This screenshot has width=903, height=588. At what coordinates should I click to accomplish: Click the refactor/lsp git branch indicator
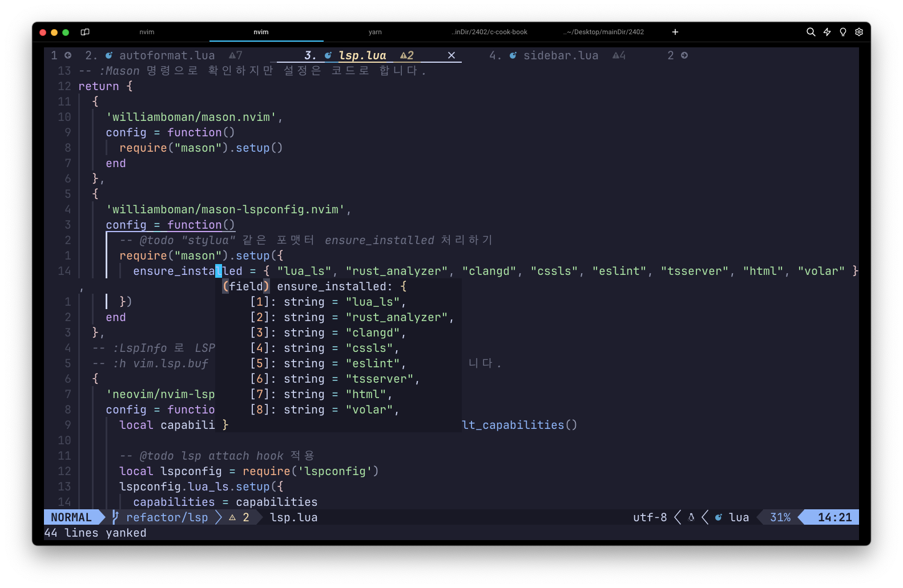166,517
